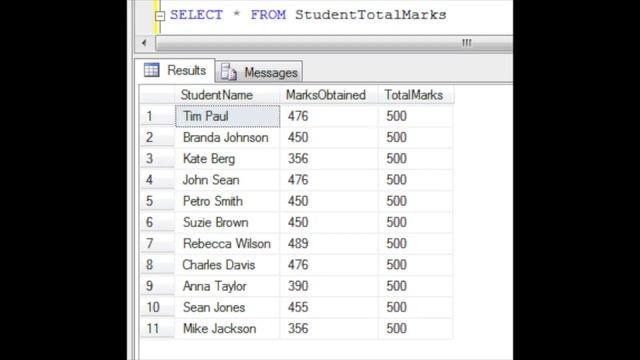
Task: Click the StudentName column header
Action: tap(227, 95)
